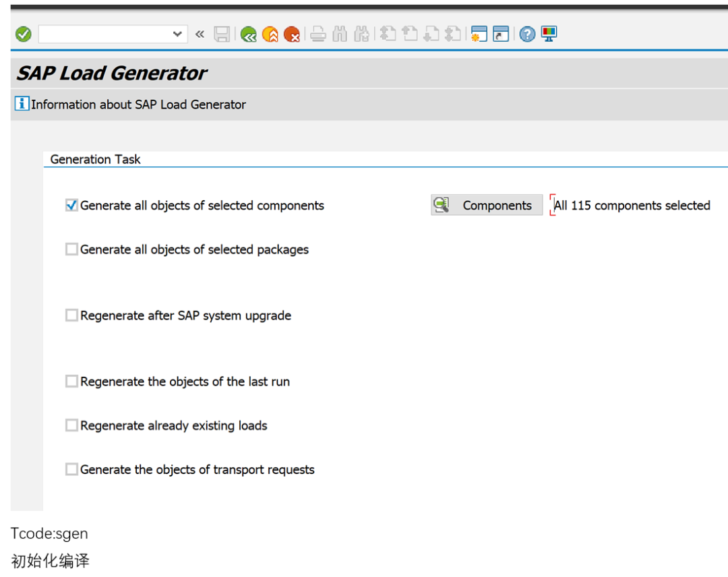728x577 pixels.
Task: Click the orange Exit icon
Action: pyautogui.click(x=270, y=34)
